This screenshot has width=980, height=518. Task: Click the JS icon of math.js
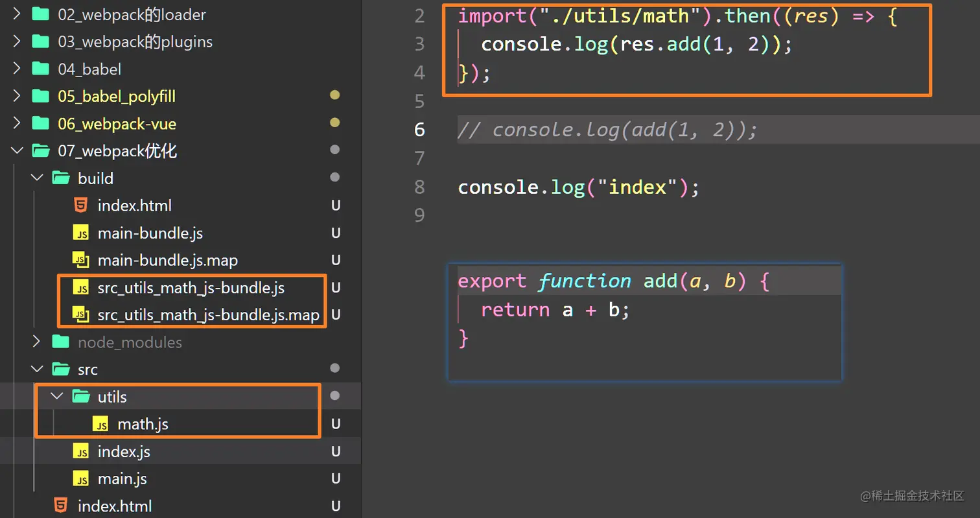point(101,424)
